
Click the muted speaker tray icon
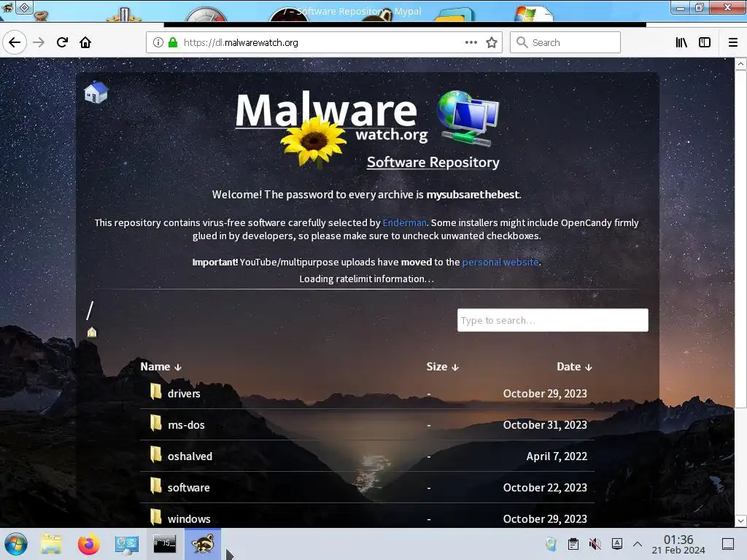pos(595,544)
